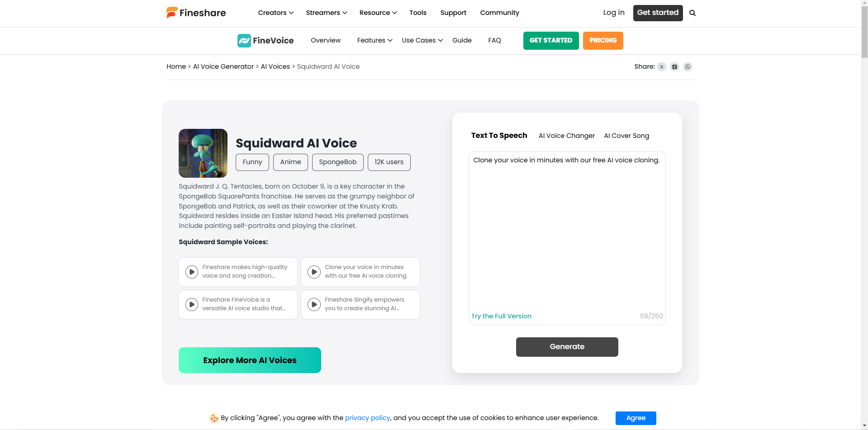868x430 pixels.
Task: Play the 'Fineshare Singify empowers' sample
Action: [x=314, y=304]
